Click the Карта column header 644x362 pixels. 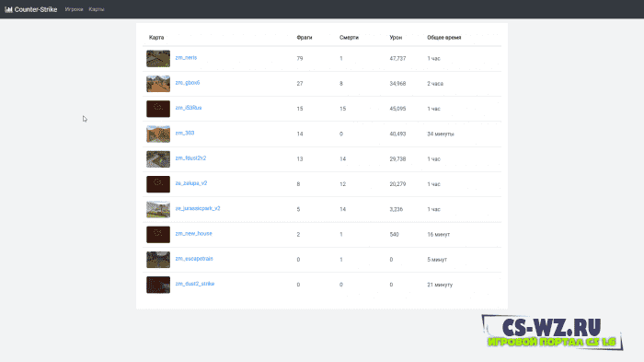(156, 38)
